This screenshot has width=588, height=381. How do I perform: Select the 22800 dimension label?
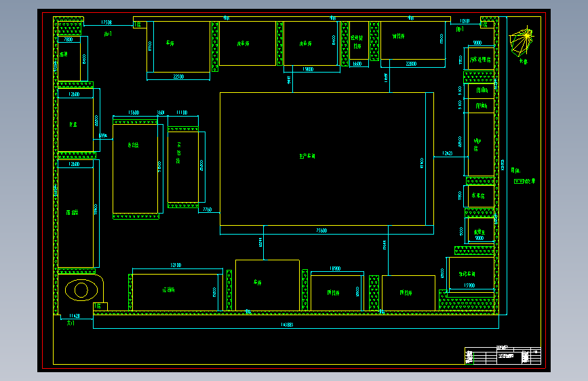(x=411, y=64)
